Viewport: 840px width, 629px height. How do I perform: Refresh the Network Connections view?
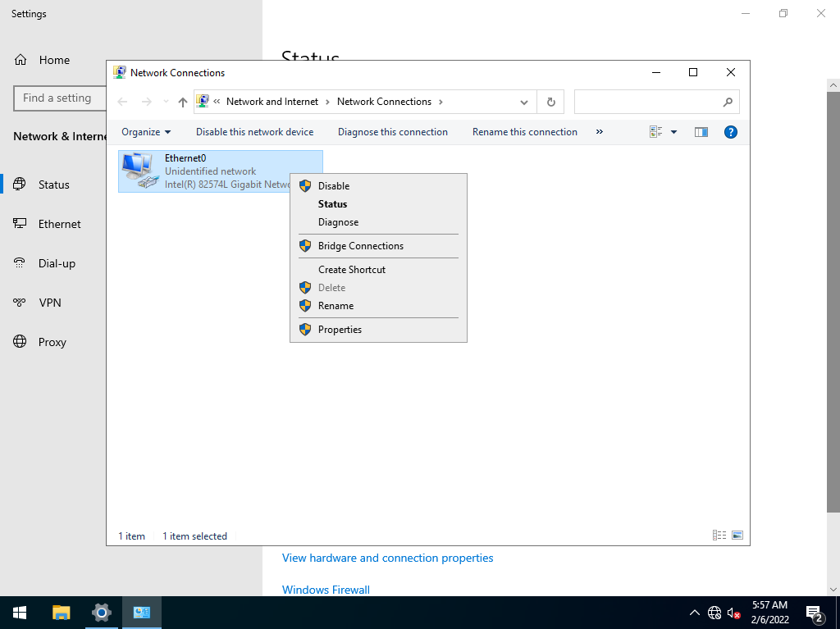(x=550, y=102)
